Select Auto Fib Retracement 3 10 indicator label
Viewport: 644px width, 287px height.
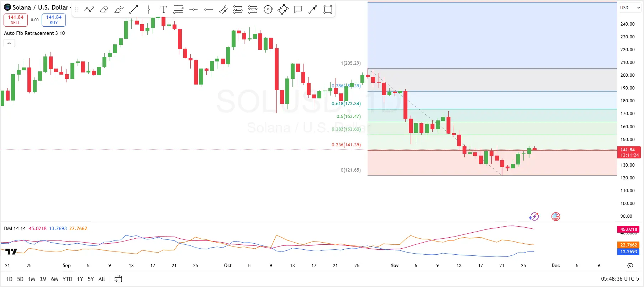35,33
